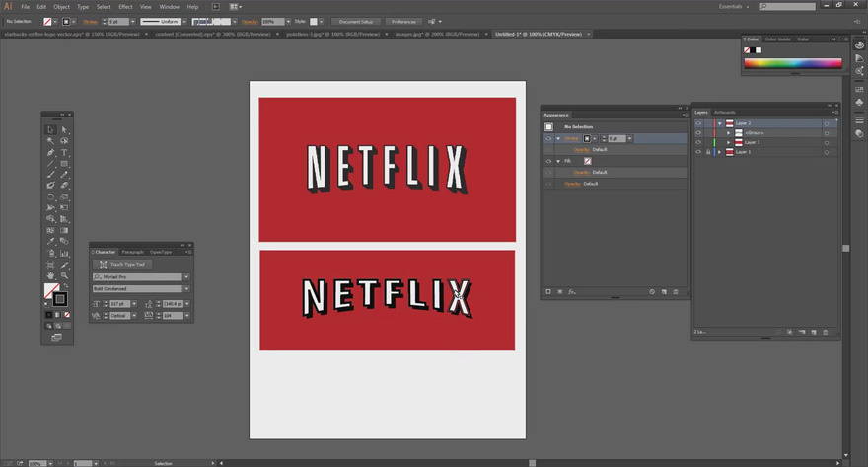Viewport: 868px width, 467px height.
Task: Toggle Fill visibility eye in Appearance panel
Action: coord(548,161)
